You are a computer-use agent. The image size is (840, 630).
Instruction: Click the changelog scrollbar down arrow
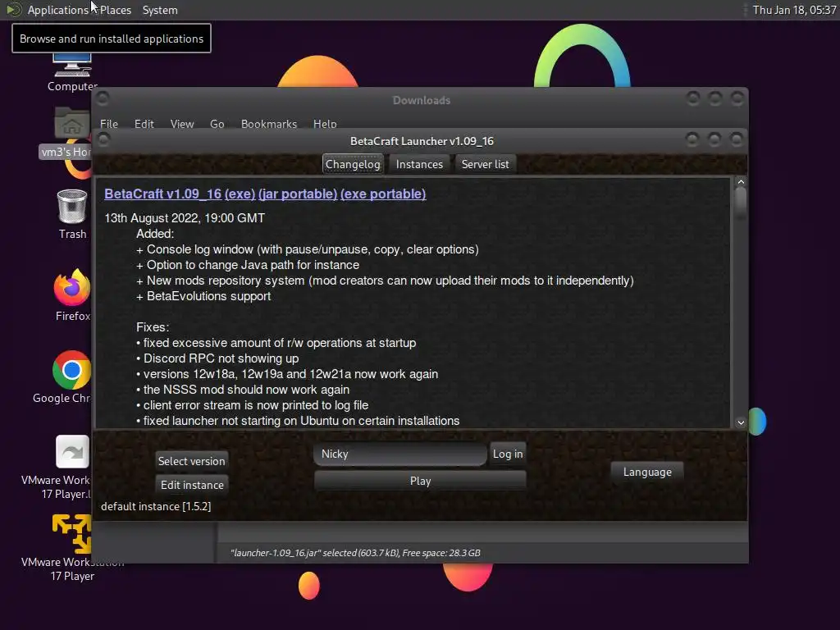(x=741, y=422)
